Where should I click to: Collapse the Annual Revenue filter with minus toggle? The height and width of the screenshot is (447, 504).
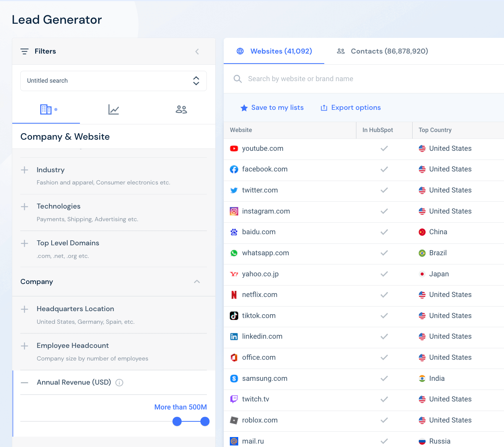(24, 382)
